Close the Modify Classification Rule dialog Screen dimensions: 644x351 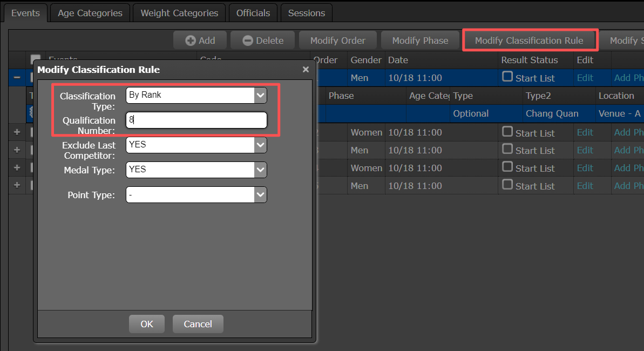306,70
